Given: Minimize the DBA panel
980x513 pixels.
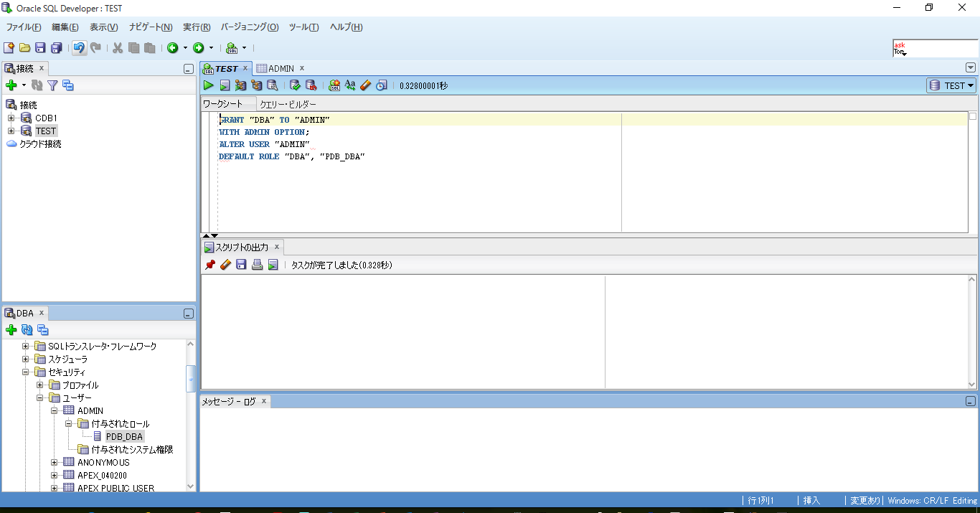Looking at the screenshot, I should coord(188,314).
